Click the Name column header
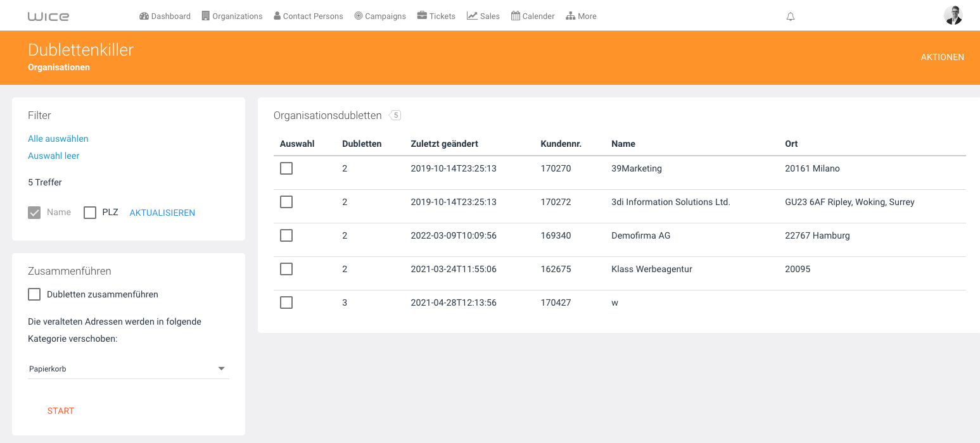 tap(623, 144)
